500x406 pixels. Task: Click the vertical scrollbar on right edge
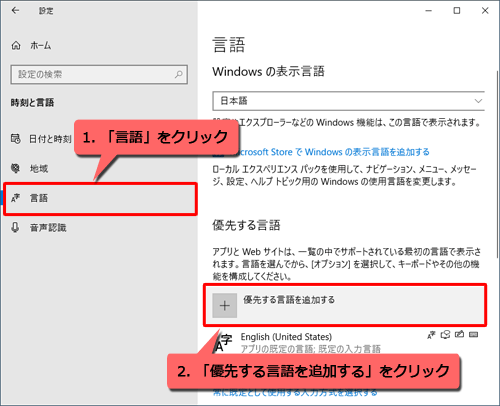click(498, 163)
